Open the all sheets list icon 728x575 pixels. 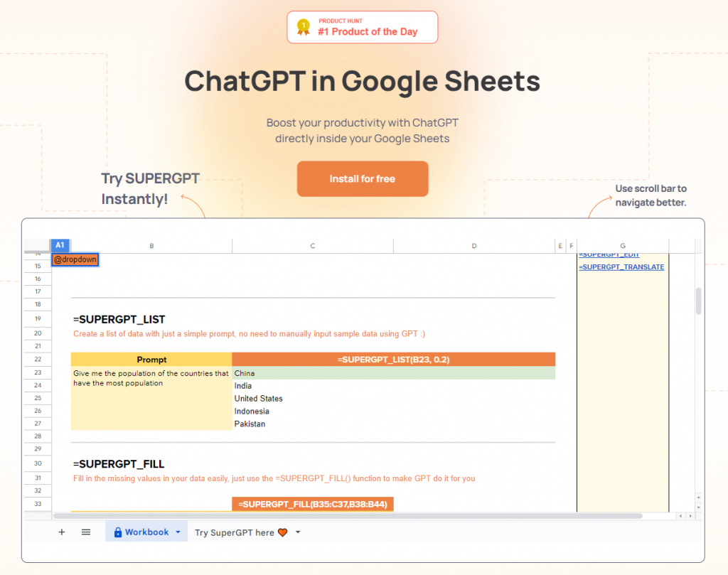pos(86,532)
